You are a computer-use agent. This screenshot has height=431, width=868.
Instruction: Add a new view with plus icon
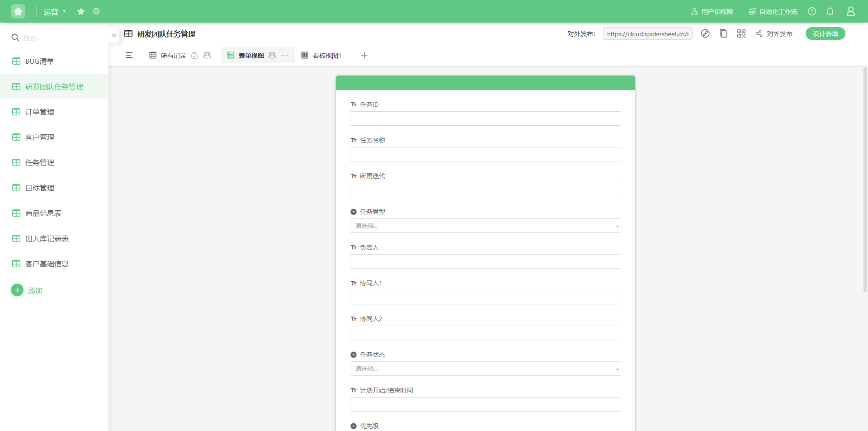(364, 55)
